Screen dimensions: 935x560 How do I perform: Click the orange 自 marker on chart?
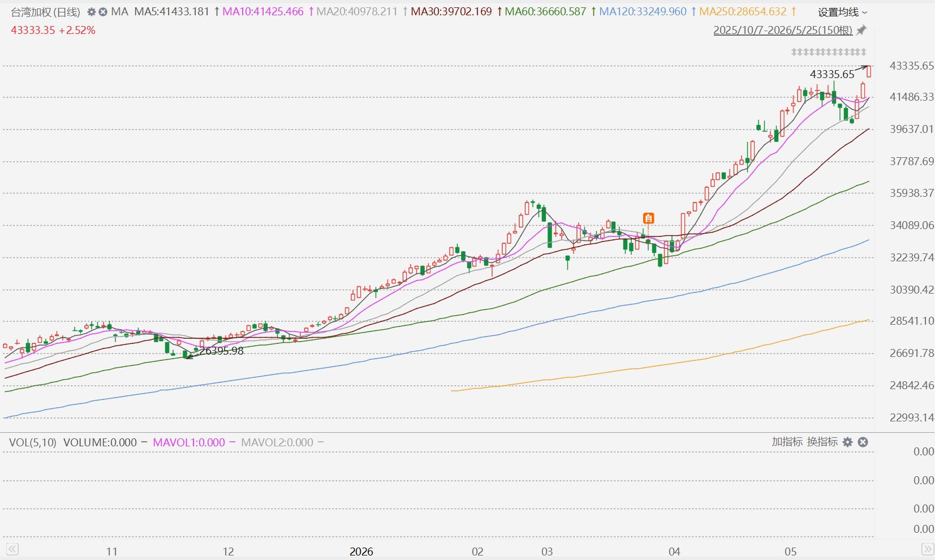pos(649,218)
